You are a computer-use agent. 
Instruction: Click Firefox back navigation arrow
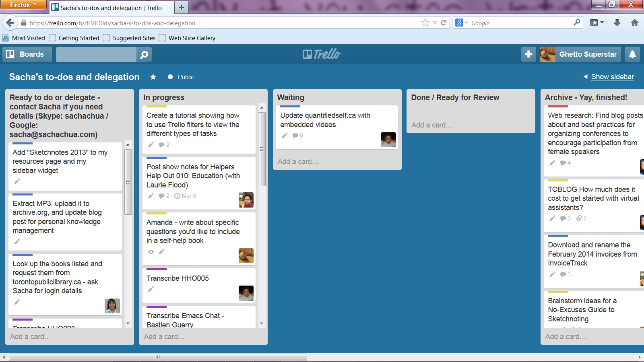pos(10,23)
